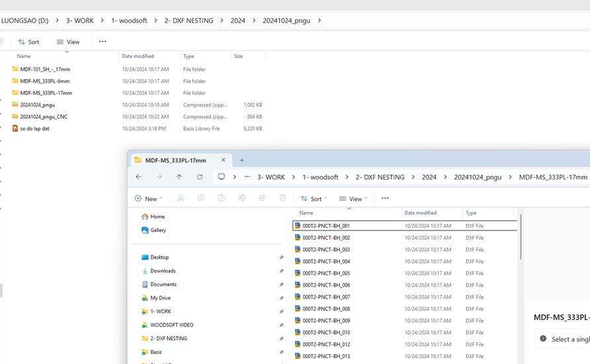
Task: Open See more options in front window
Action: 385,198
